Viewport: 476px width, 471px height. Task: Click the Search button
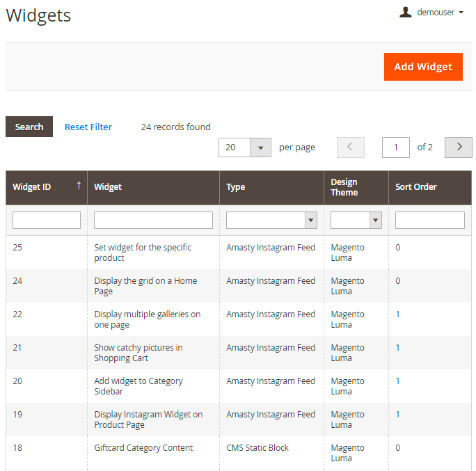point(29,127)
